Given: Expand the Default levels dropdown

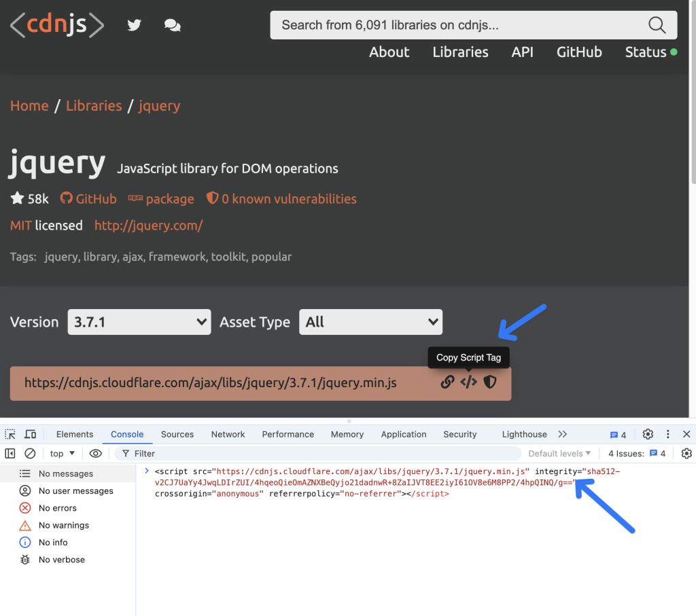Looking at the screenshot, I should [559, 454].
